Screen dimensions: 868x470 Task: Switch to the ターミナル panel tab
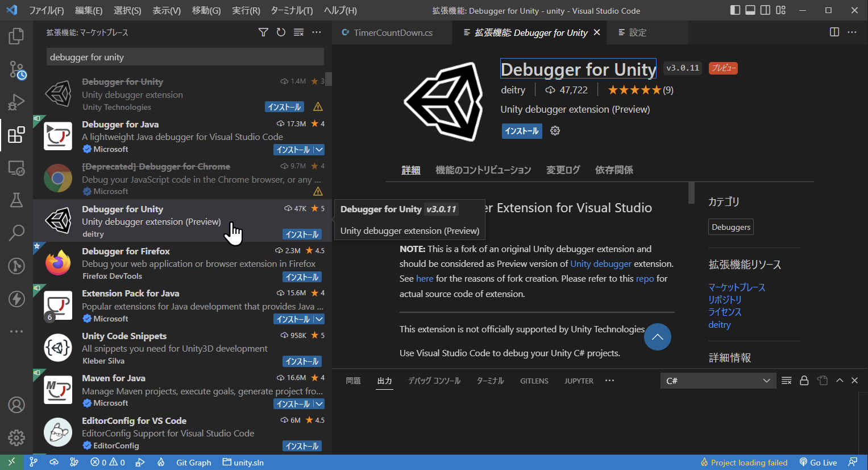(x=489, y=380)
